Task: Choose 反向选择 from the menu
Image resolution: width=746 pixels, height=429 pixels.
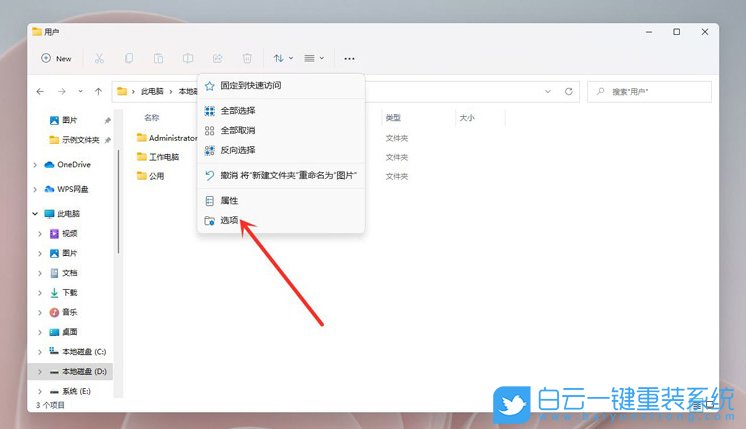Action: 281,150
